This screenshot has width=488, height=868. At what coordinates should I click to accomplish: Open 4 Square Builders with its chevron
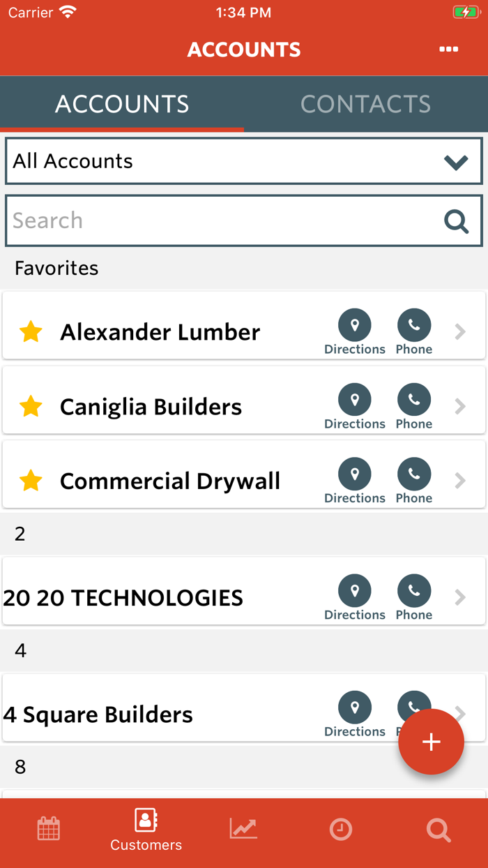(x=459, y=714)
